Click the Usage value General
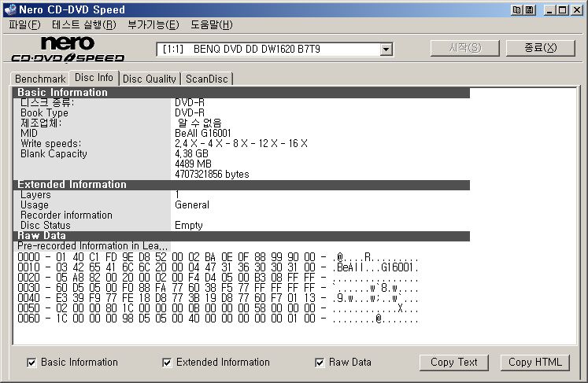 click(x=192, y=205)
